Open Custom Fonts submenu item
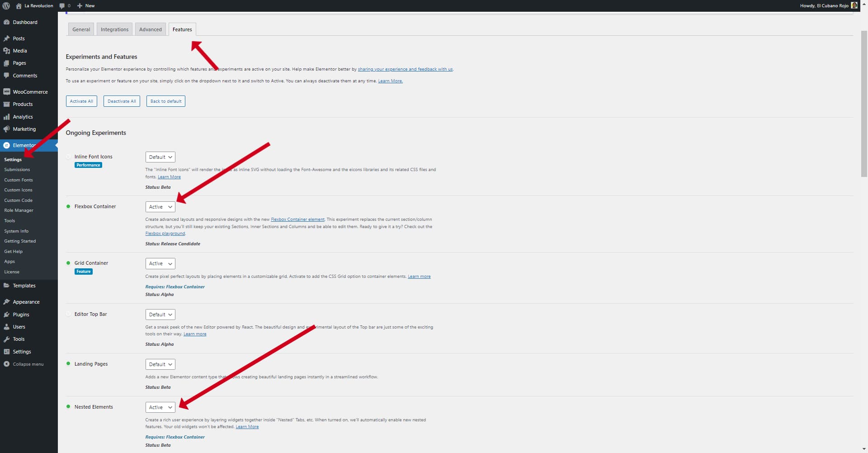Screen dimensions: 868x453 tap(19, 180)
